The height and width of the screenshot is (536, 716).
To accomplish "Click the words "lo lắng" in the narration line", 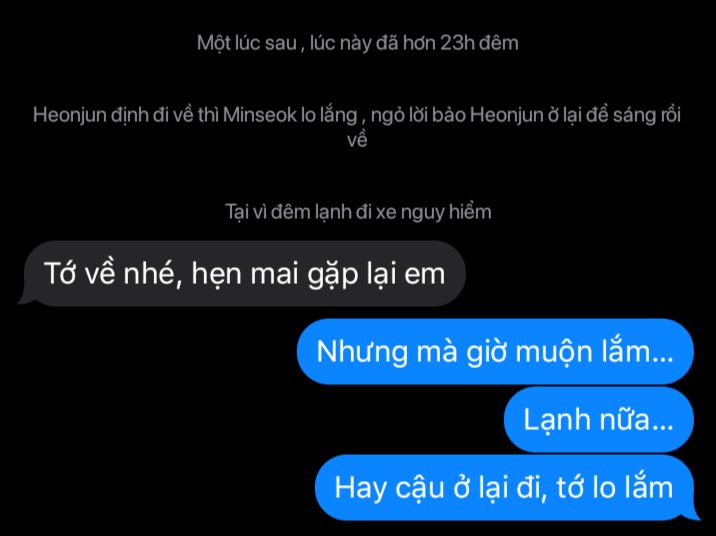I will 329,115.
